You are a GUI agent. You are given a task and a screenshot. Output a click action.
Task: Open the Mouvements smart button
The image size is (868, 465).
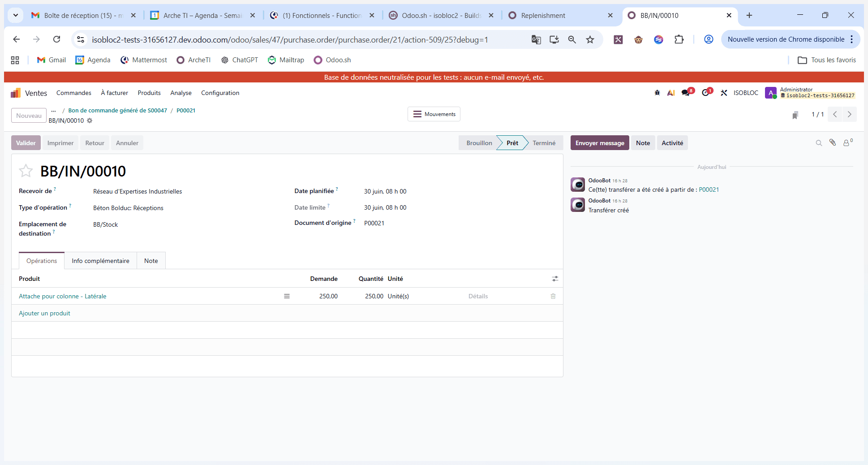tap(434, 114)
